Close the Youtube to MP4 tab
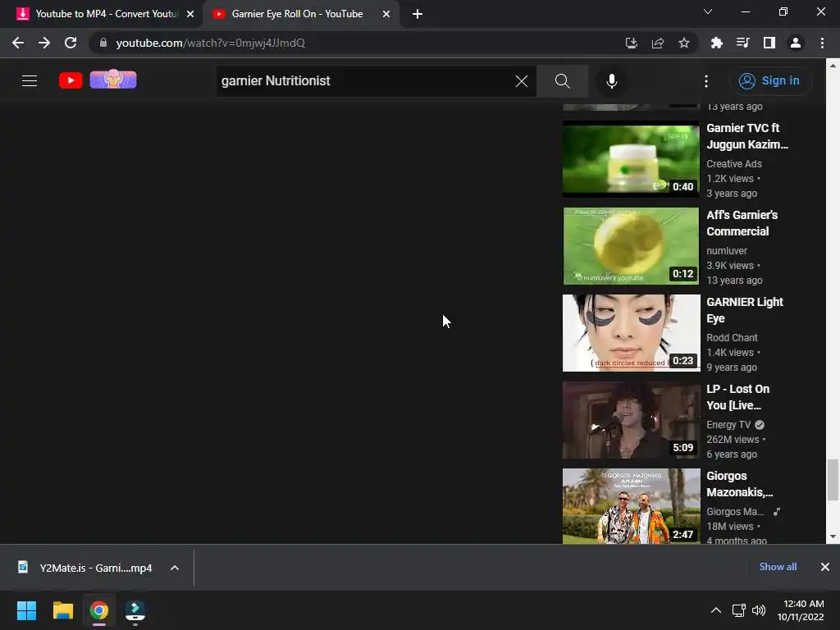 [190, 14]
